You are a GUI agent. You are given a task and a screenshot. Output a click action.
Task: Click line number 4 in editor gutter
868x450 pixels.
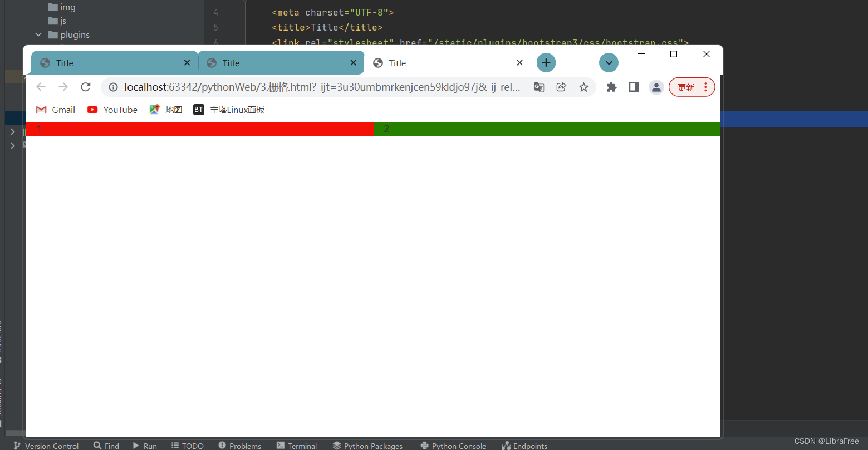215,12
